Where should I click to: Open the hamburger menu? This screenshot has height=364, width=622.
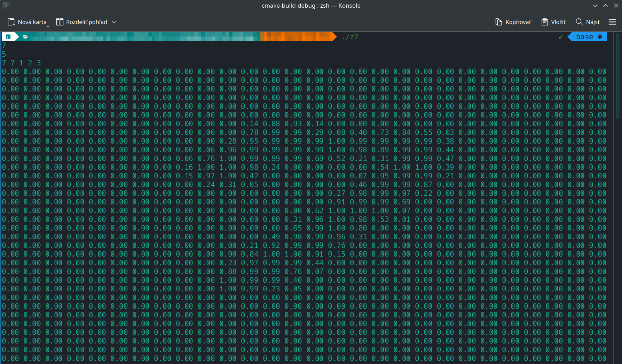pyautogui.click(x=612, y=22)
